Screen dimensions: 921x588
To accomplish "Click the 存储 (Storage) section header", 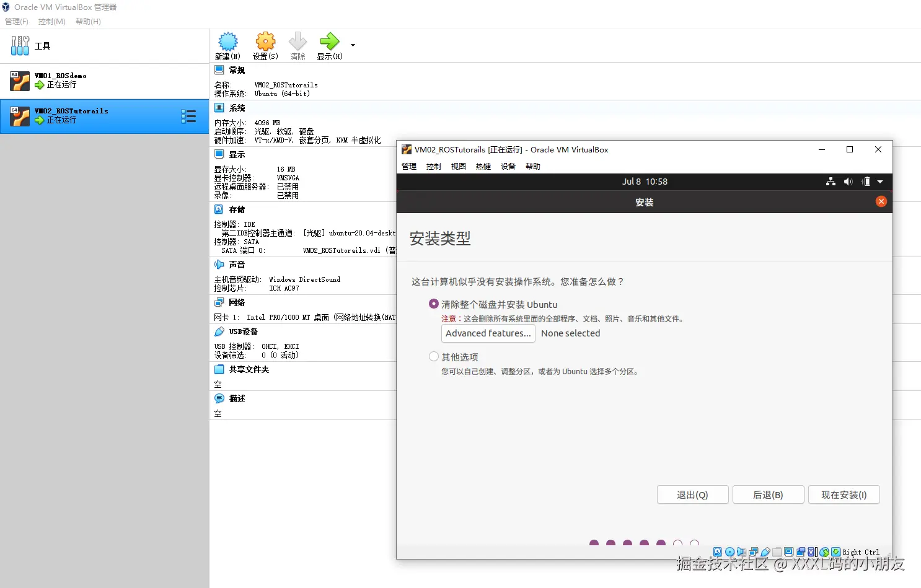I will 237,209.
